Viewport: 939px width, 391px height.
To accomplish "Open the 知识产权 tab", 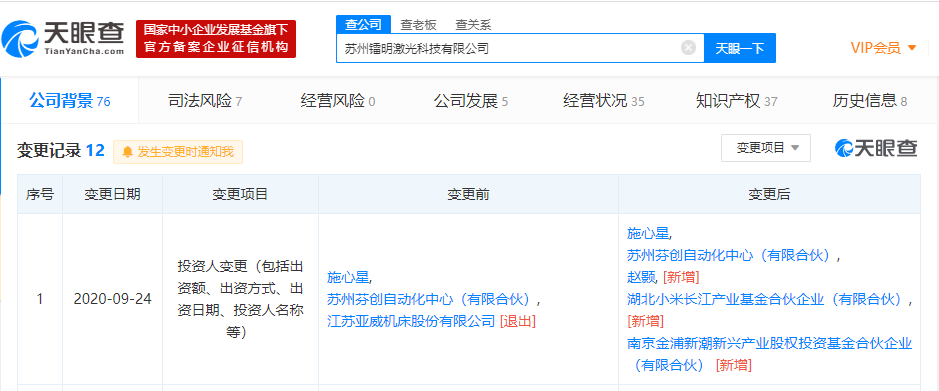I will point(737,101).
